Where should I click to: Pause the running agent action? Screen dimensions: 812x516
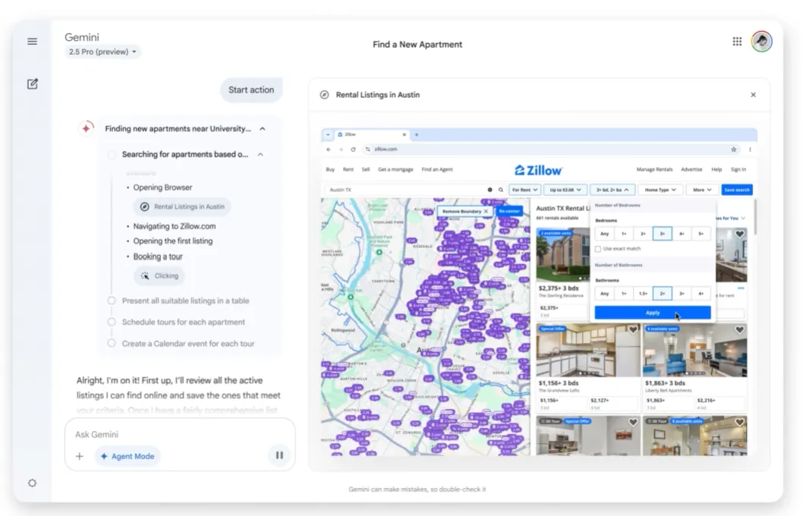pyautogui.click(x=279, y=455)
